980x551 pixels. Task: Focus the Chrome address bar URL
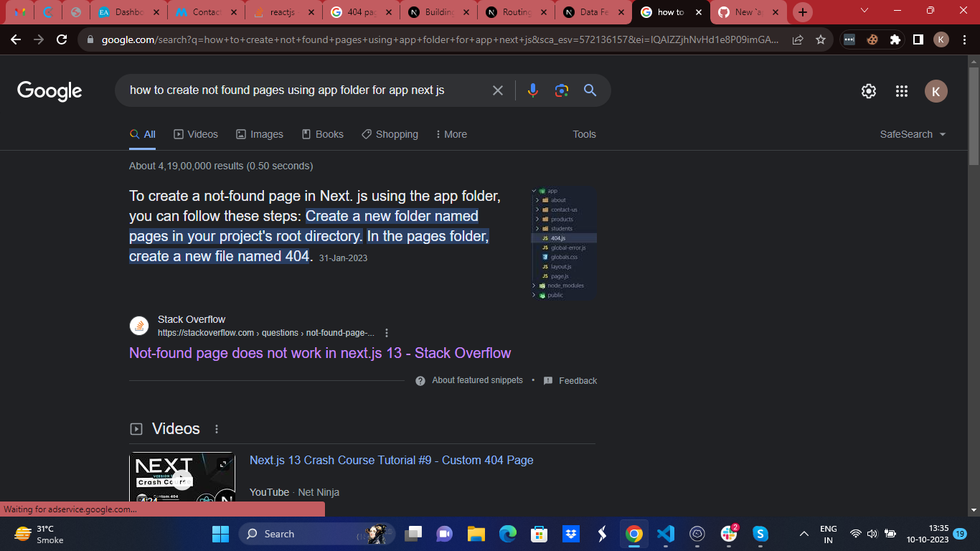(439, 40)
